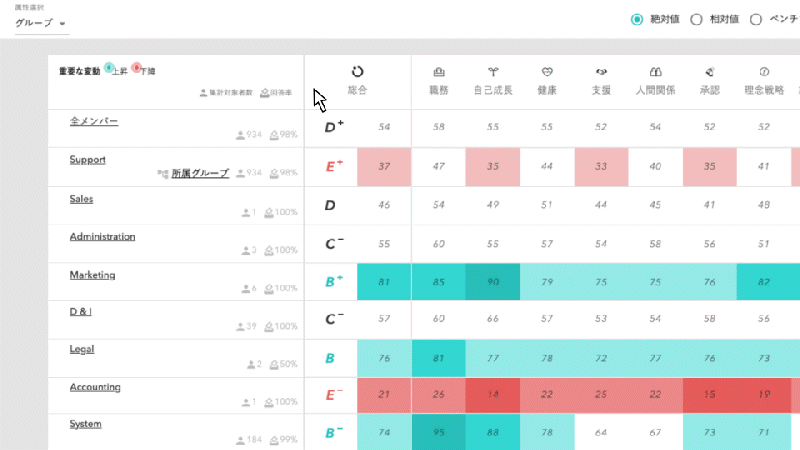Click Legal's 81 職務 cell
This screenshot has width=800, height=450.
(439, 358)
